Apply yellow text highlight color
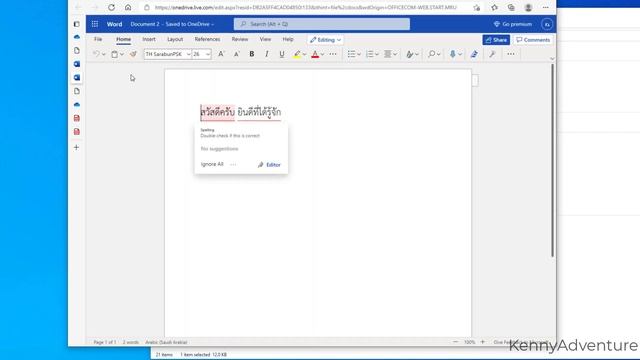The image size is (640, 360). (297, 54)
